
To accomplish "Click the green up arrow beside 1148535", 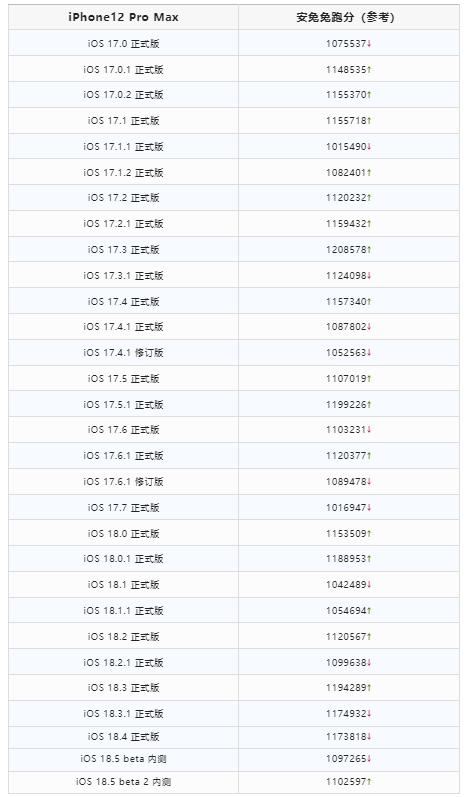I will pos(369,70).
